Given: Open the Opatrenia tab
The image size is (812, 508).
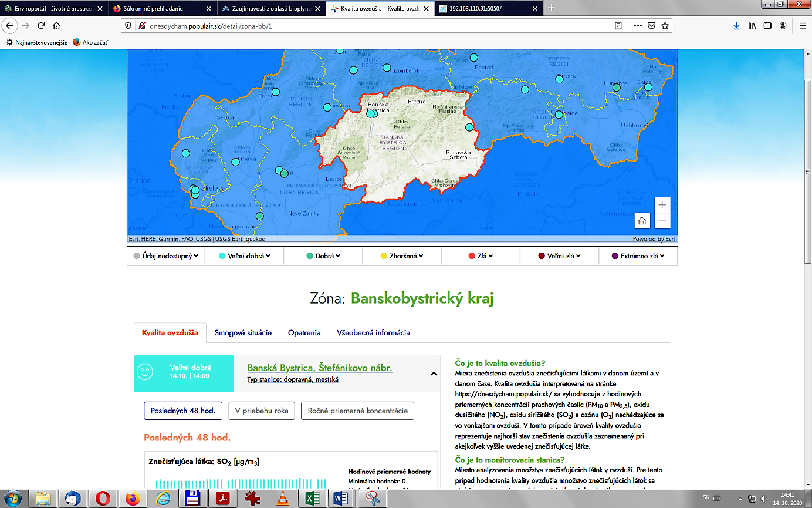Looking at the screenshot, I should pos(304,332).
